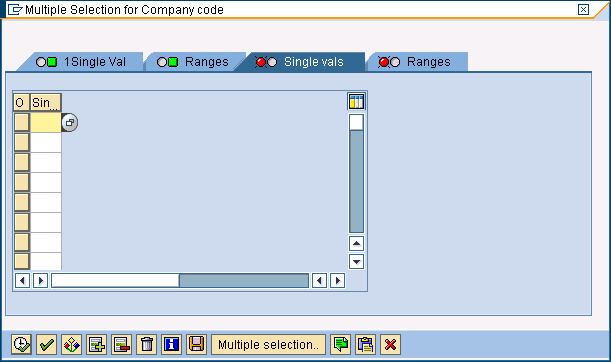The image size is (611, 362).
Task: Switch to the 1Single Val tab
Action: point(81,62)
